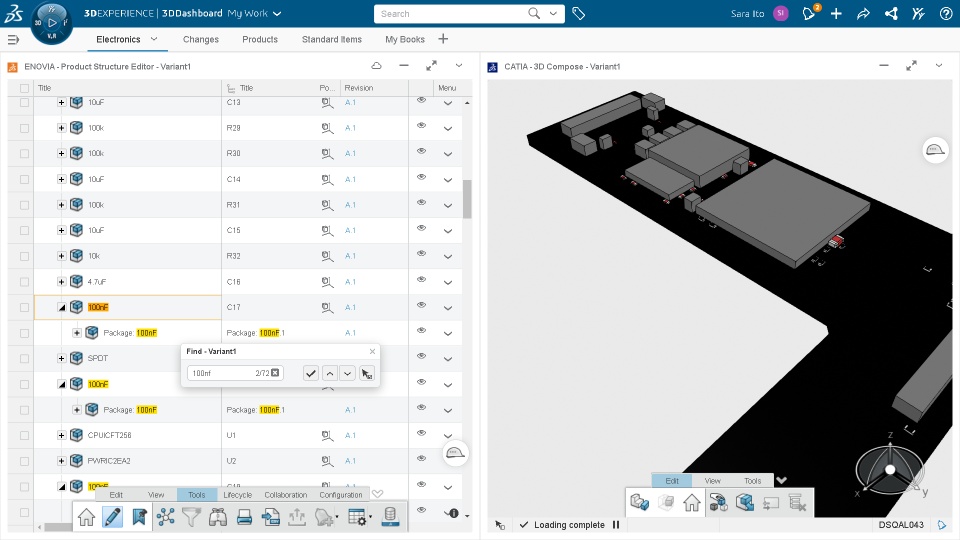Open the CATIA widget menu chevron

coord(939,66)
